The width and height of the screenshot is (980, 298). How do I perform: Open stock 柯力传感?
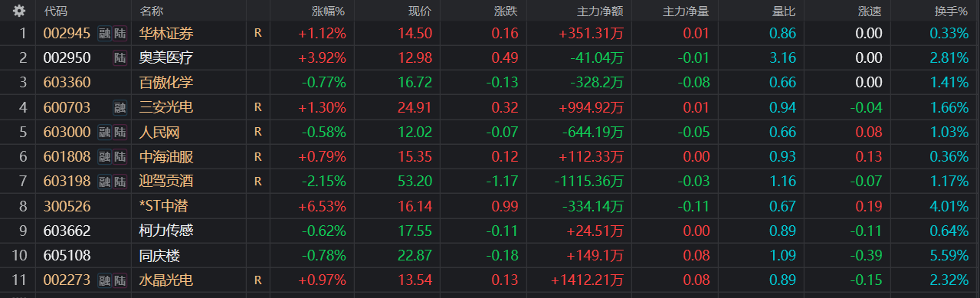166,231
